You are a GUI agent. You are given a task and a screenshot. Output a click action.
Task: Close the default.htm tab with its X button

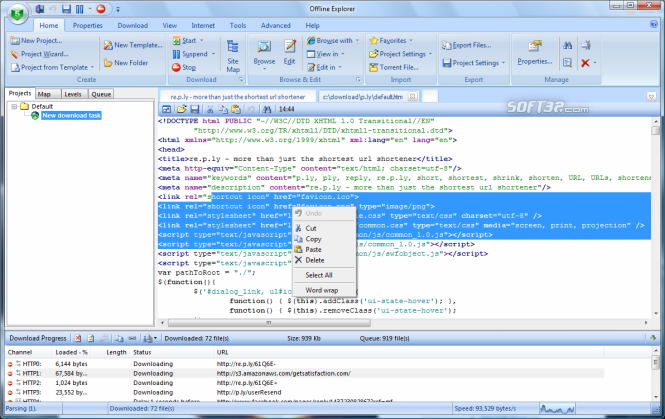[412, 96]
